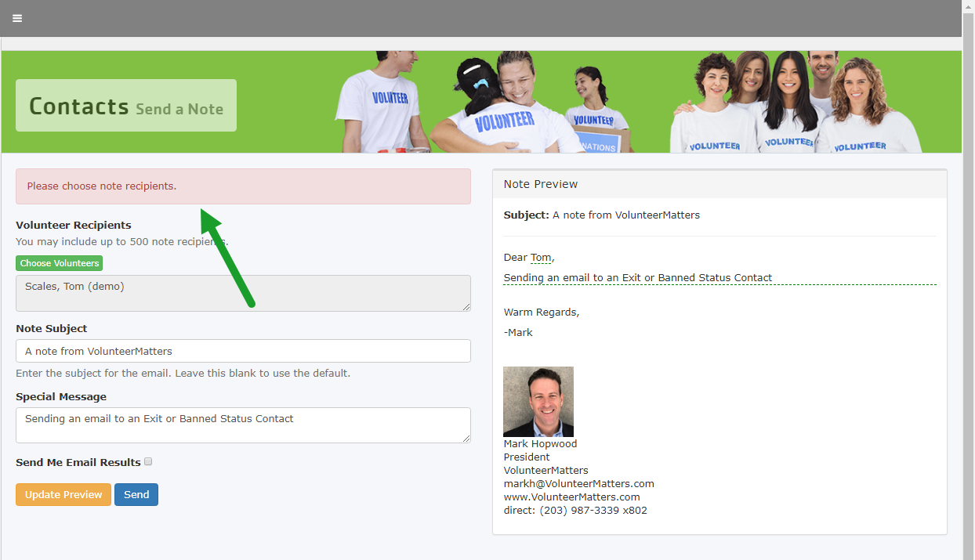Click the Update Preview button
This screenshot has width=975, height=560.
click(x=63, y=494)
